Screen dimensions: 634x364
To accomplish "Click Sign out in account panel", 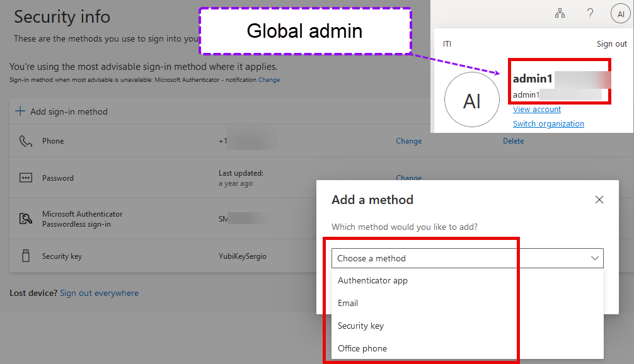I will coord(612,43).
